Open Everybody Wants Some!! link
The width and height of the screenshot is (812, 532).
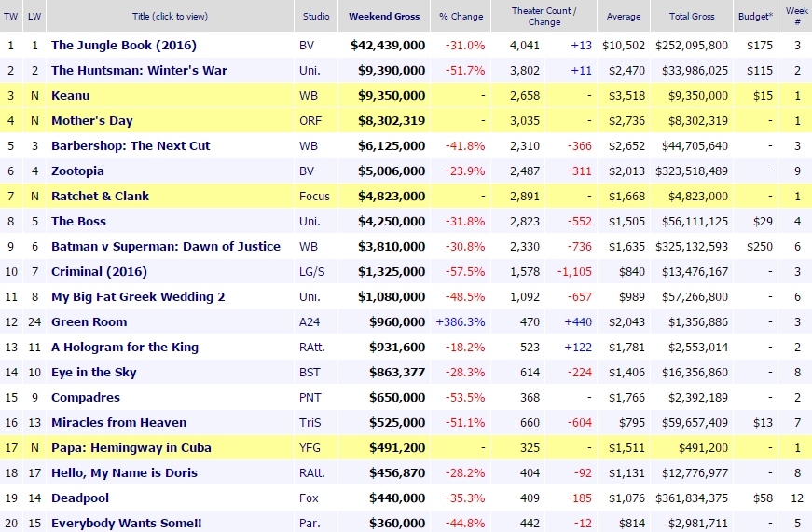tap(127, 524)
